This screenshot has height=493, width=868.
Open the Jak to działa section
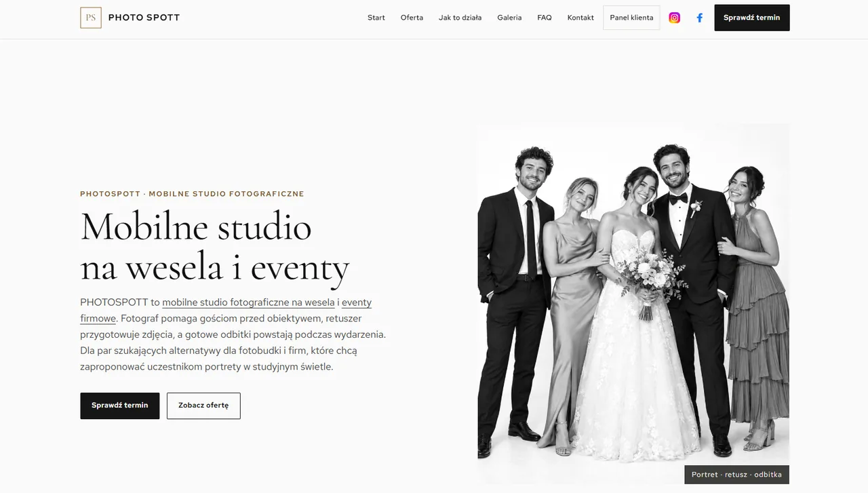pyautogui.click(x=460, y=18)
